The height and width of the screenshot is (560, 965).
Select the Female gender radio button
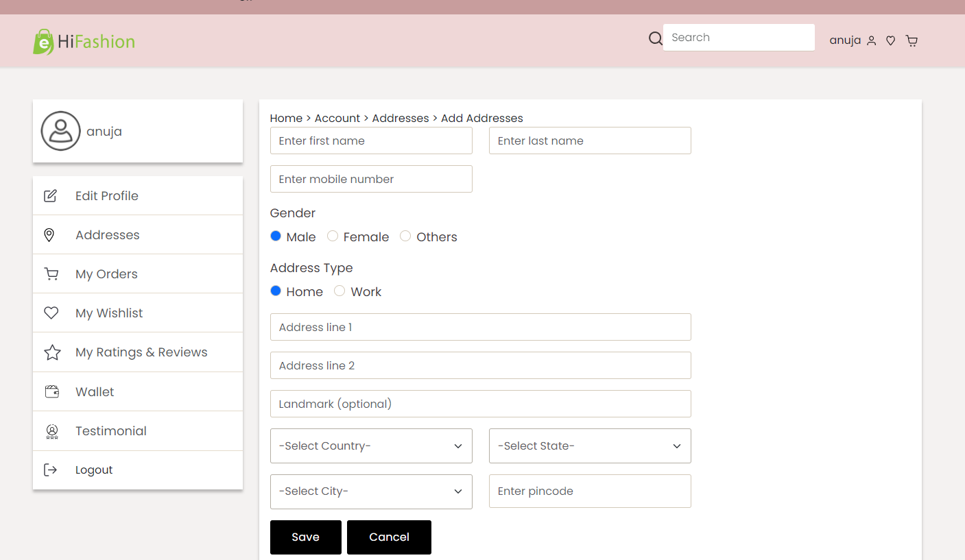pos(333,236)
